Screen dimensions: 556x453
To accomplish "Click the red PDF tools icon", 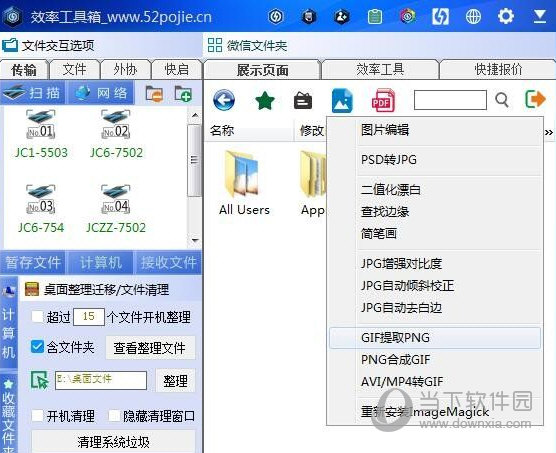I will (x=383, y=101).
